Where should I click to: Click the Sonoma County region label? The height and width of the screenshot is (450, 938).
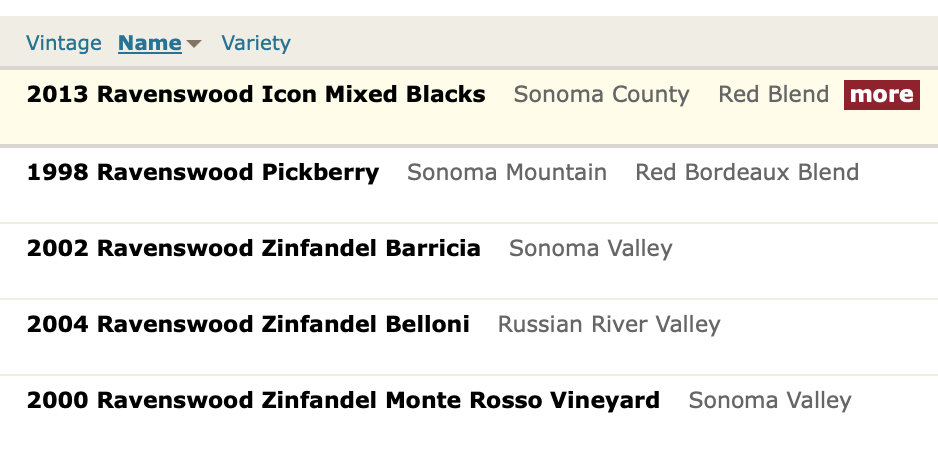601,95
